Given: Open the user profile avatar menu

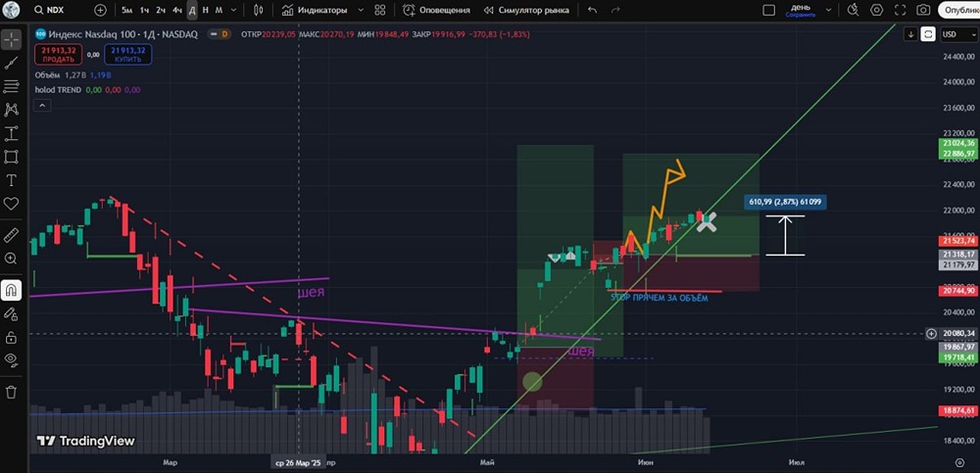Looking at the screenshot, I should tap(11, 10).
